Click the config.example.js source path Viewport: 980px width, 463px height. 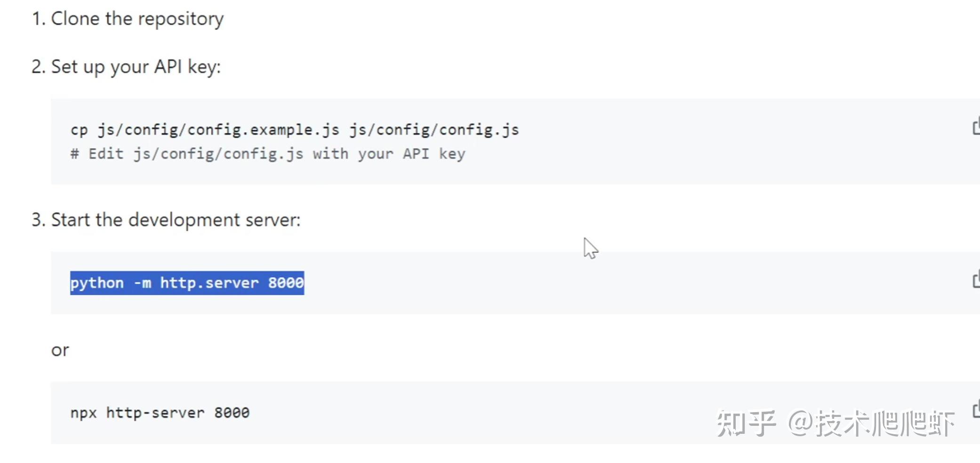(x=218, y=129)
